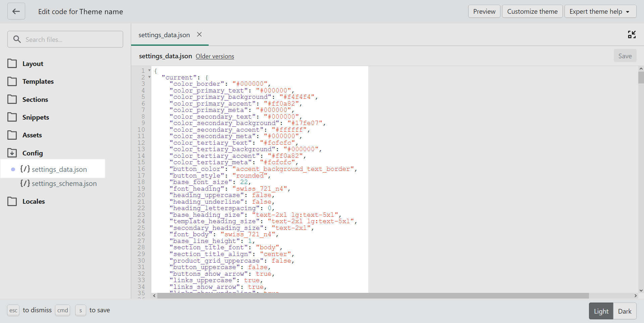This screenshot has height=323, width=644.
Task: Click the Snippets folder icon
Action: [12, 117]
